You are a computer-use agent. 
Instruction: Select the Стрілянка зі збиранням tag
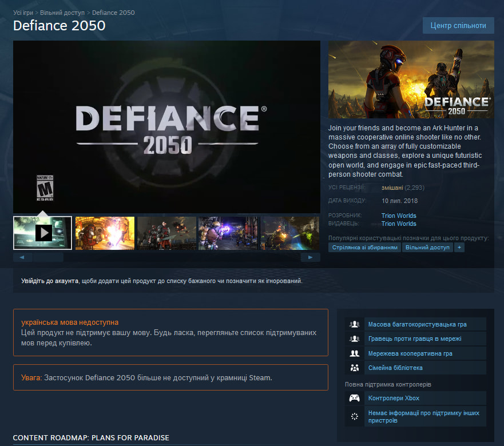(365, 248)
